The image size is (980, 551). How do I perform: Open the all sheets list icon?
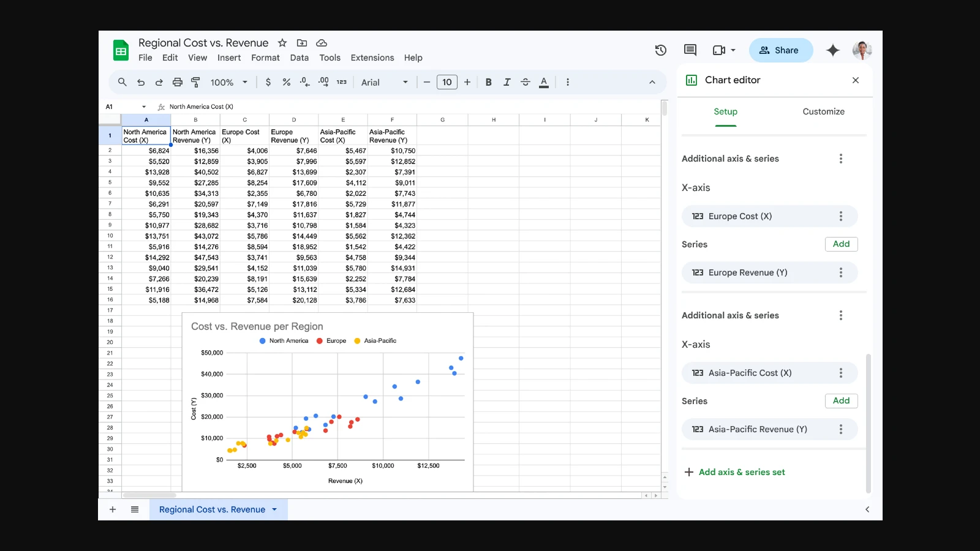(x=135, y=509)
